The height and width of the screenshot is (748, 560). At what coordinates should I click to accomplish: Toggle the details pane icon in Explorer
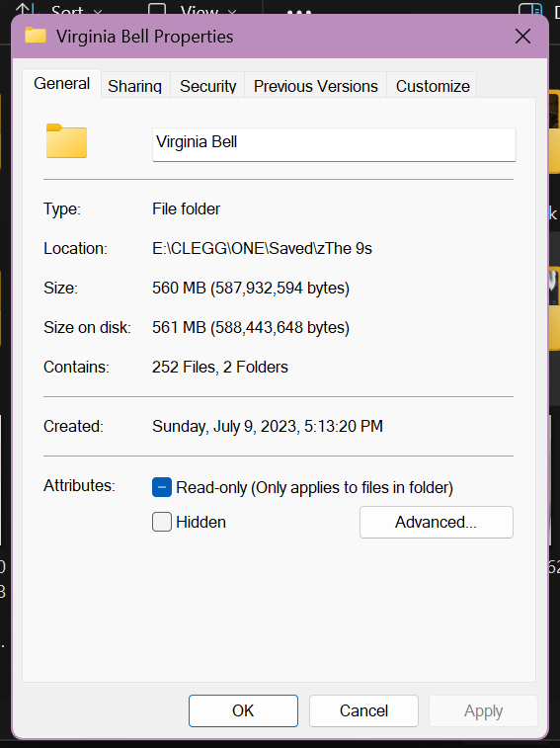point(529,10)
